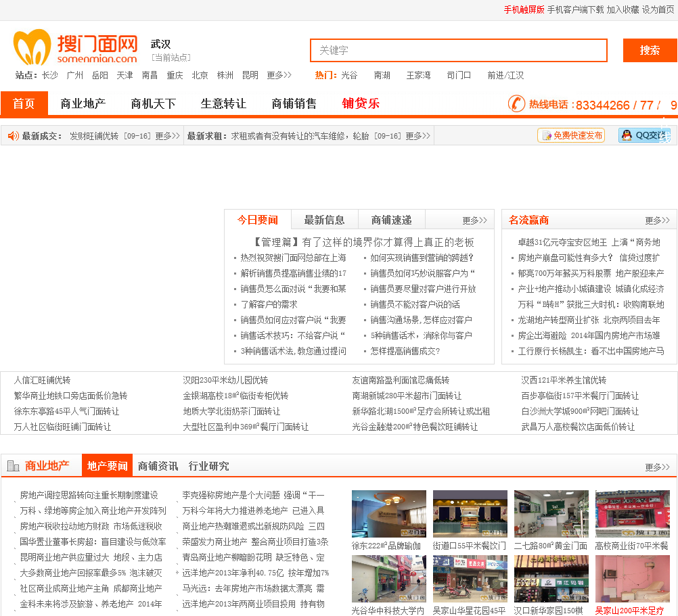The height and width of the screenshot is (616, 678).
Task: Switch to the 地产要闻 tab
Action: point(107,466)
